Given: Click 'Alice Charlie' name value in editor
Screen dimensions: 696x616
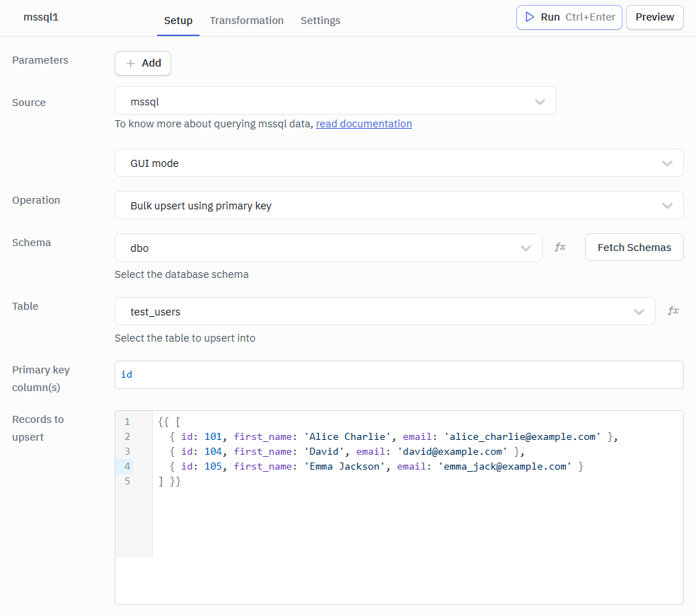Looking at the screenshot, I should click(x=347, y=436).
